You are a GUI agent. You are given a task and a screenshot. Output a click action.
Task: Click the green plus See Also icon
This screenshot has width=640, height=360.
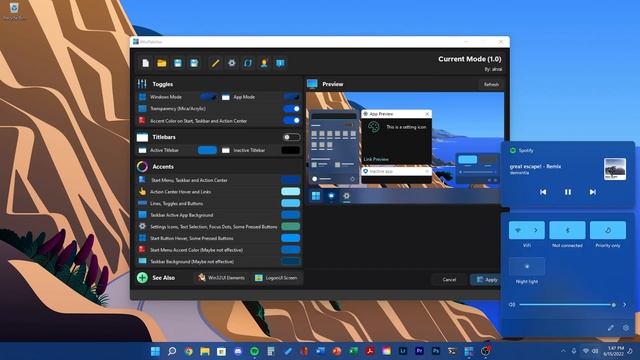[x=142, y=278]
